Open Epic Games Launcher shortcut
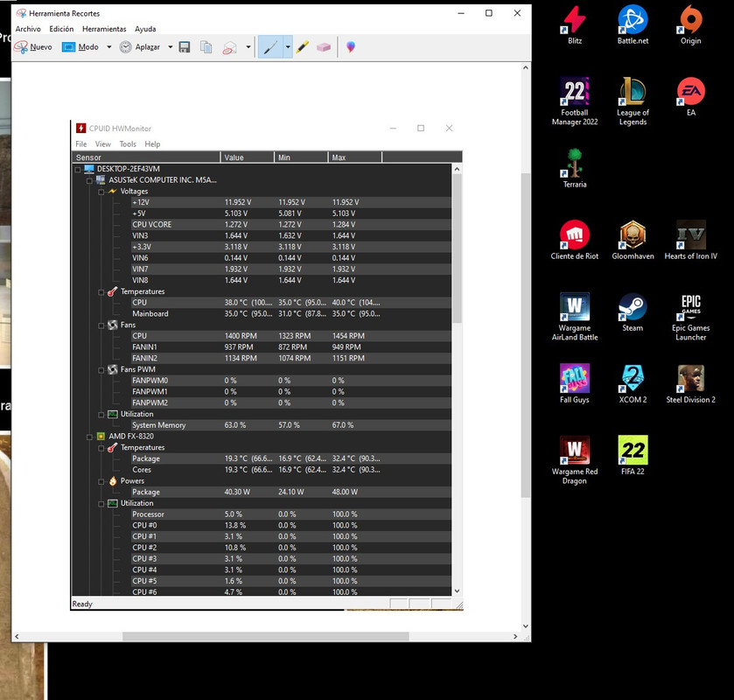This screenshot has height=700, width=734. click(x=691, y=317)
